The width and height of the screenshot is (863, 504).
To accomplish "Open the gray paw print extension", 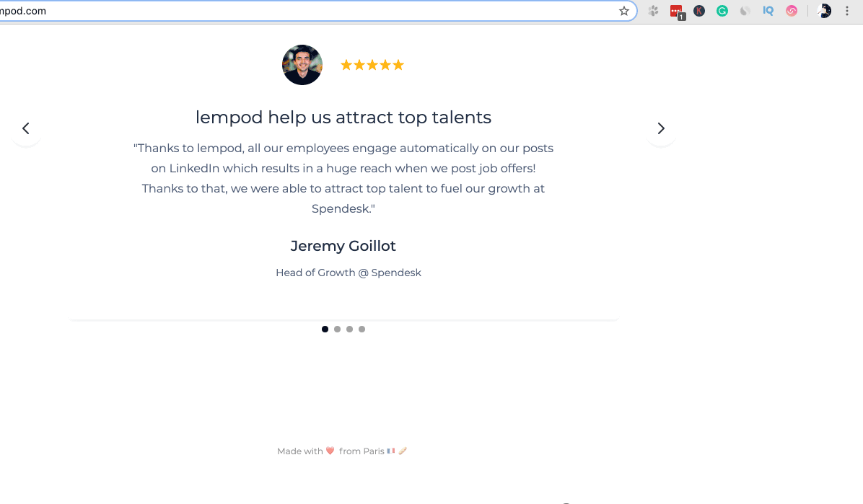I will click(653, 11).
